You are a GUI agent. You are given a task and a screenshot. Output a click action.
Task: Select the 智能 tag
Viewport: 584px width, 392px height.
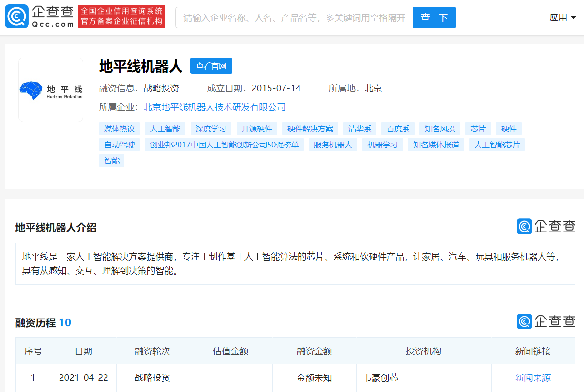pos(112,160)
